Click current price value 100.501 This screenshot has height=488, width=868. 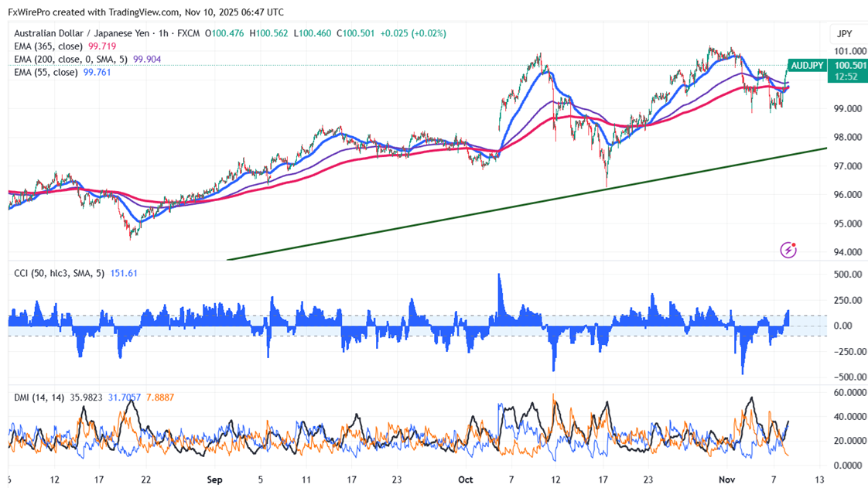849,65
